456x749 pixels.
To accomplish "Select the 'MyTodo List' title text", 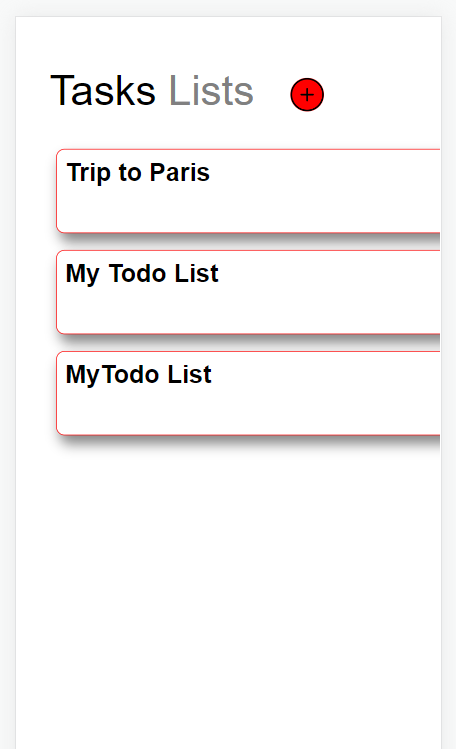I will pyautogui.click(x=138, y=374).
